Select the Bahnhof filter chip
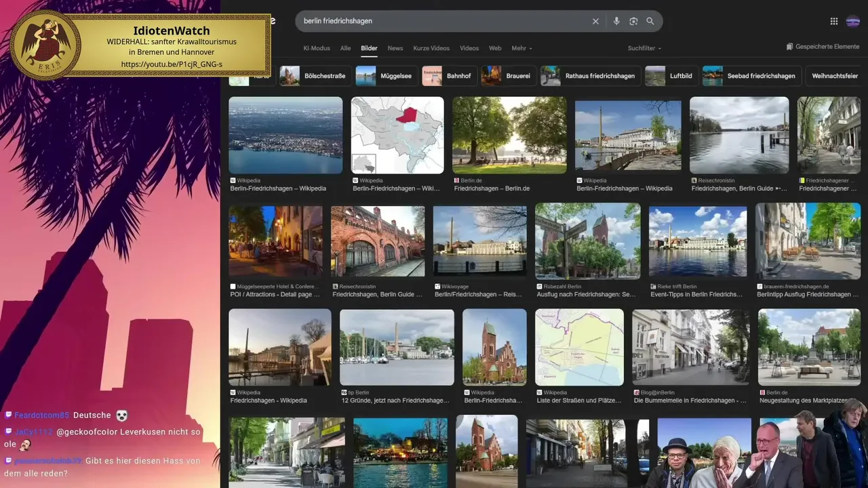Image resolution: width=868 pixels, height=488 pixels. 449,76
